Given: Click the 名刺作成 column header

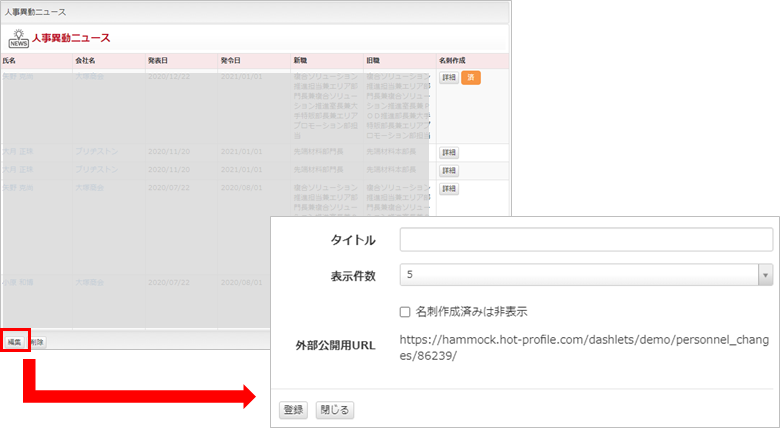Looking at the screenshot, I should [452, 61].
